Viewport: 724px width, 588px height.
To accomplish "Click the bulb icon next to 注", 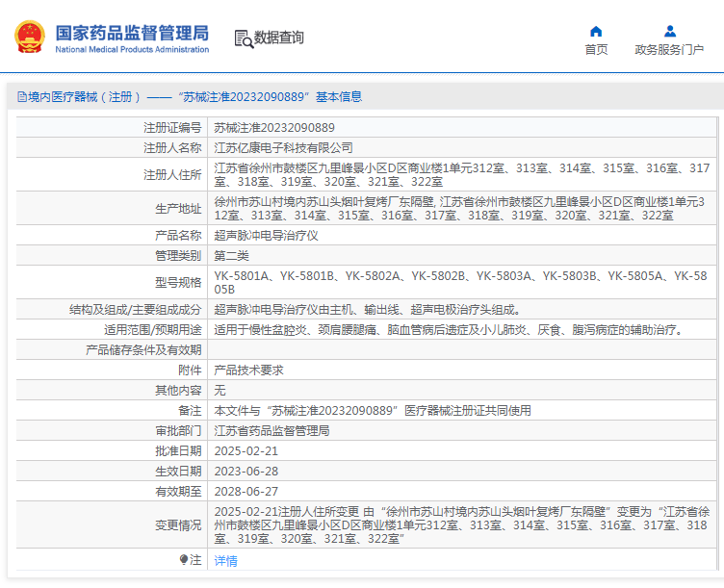I will click(184, 560).
